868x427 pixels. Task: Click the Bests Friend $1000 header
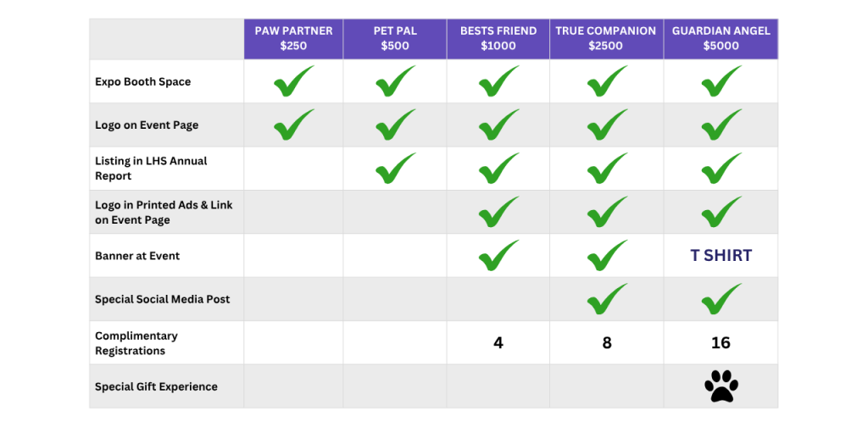498,39
